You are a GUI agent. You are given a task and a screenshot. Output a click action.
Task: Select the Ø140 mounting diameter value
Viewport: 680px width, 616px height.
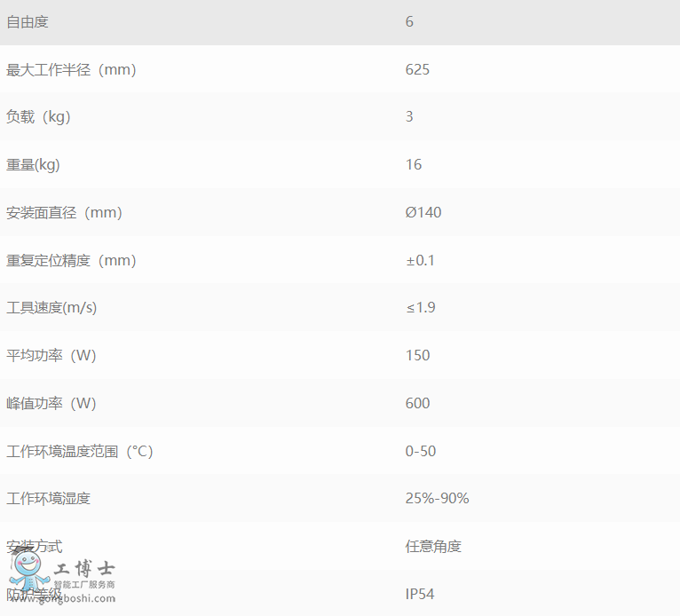423,212
